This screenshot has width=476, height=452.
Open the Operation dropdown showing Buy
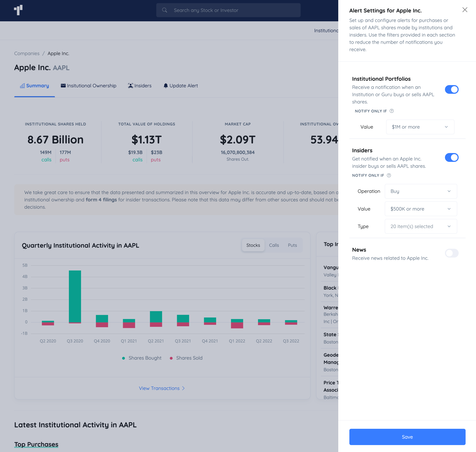pyautogui.click(x=421, y=191)
